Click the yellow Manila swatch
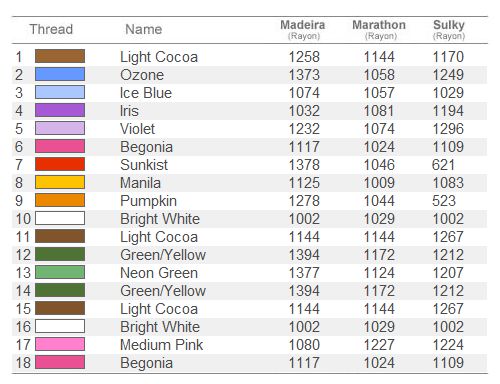This screenshot has height=384, width=500. (60, 182)
